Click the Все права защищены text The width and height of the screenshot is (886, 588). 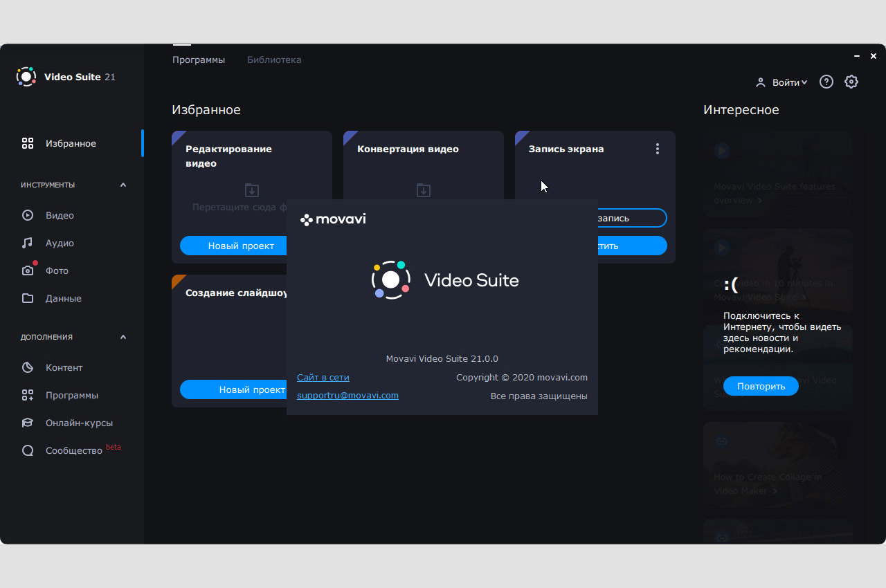click(539, 396)
